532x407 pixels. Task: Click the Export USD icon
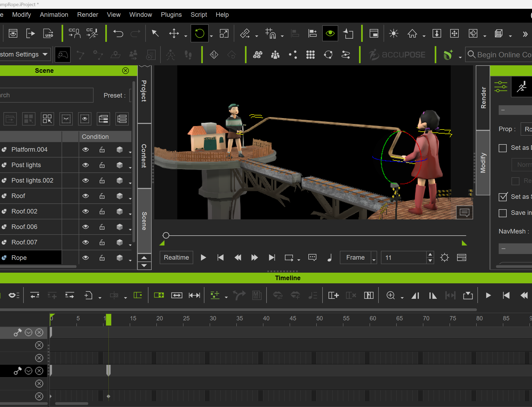(48, 34)
